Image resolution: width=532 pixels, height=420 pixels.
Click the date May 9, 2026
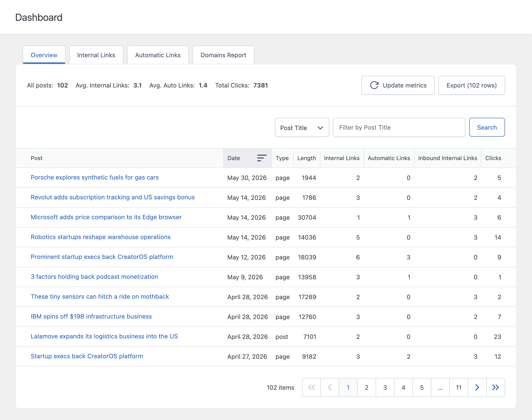(x=245, y=277)
